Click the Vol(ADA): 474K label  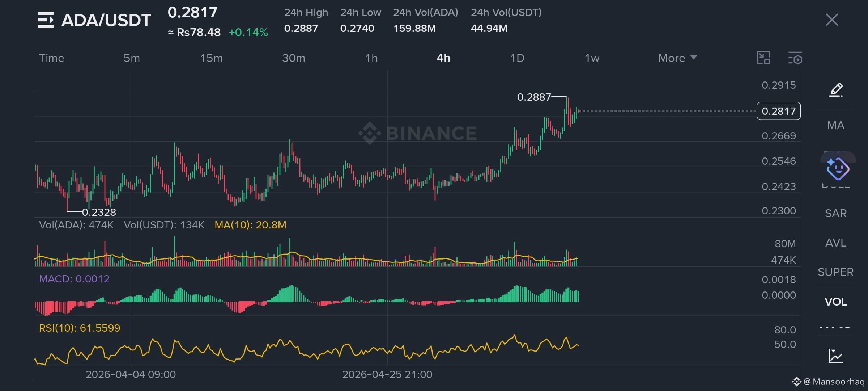(76, 225)
